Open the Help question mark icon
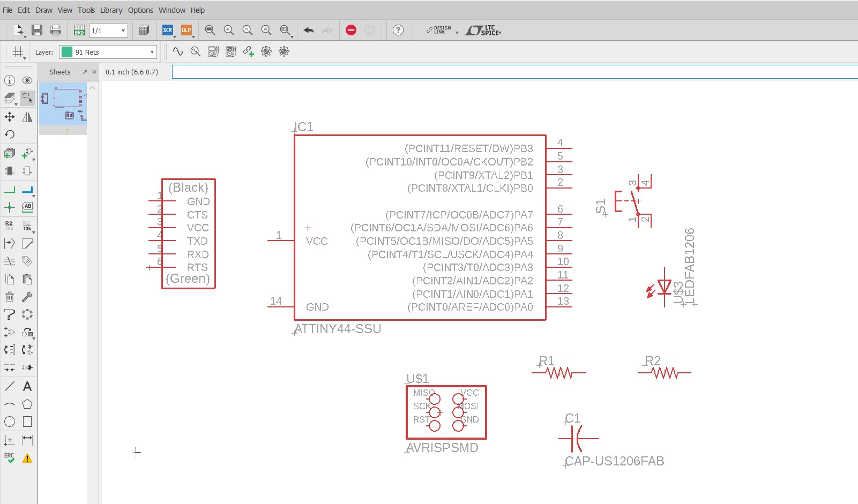The height and width of the screenshot is (504, 858). pos(398,31)
